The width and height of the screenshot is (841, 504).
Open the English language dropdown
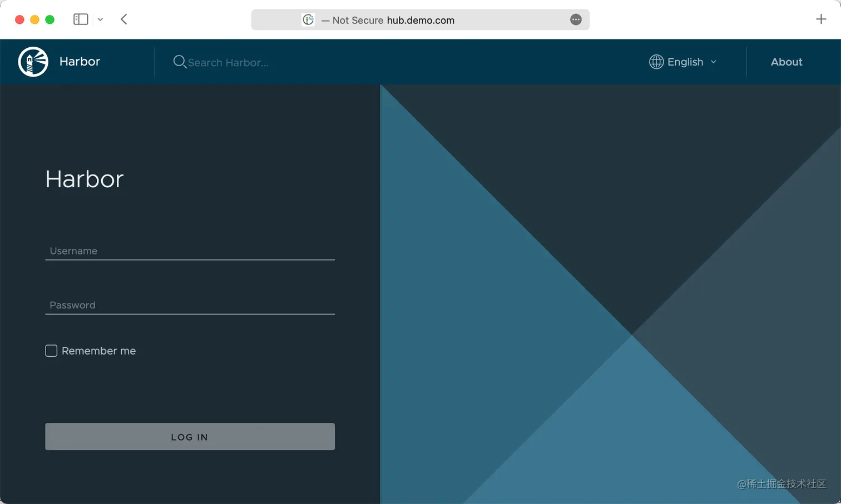685,62
